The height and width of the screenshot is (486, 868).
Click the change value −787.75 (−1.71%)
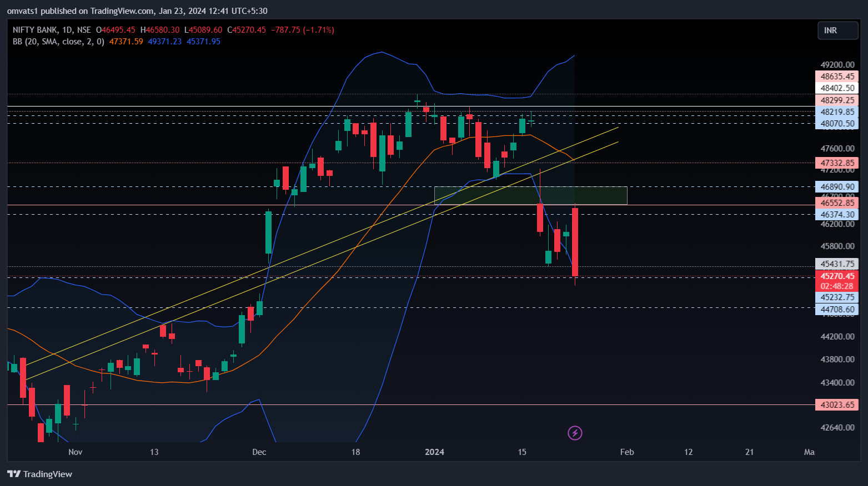[x=303, y=30]
